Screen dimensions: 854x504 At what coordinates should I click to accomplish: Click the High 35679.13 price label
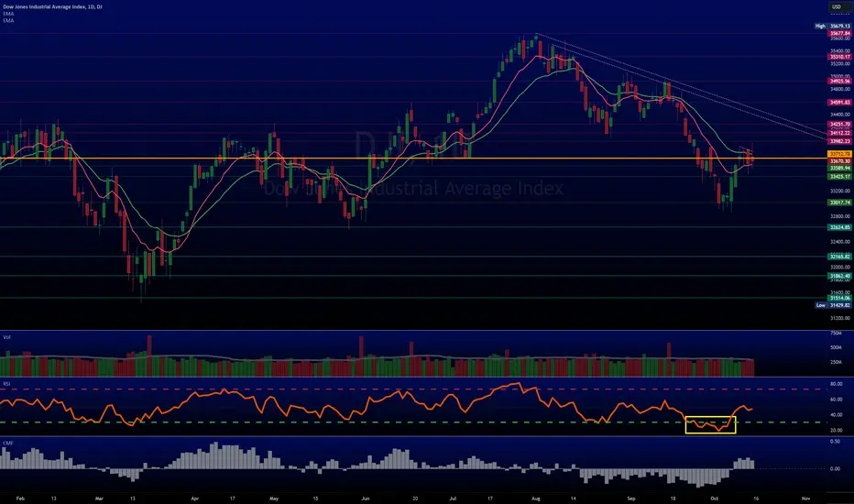point(832,27)
